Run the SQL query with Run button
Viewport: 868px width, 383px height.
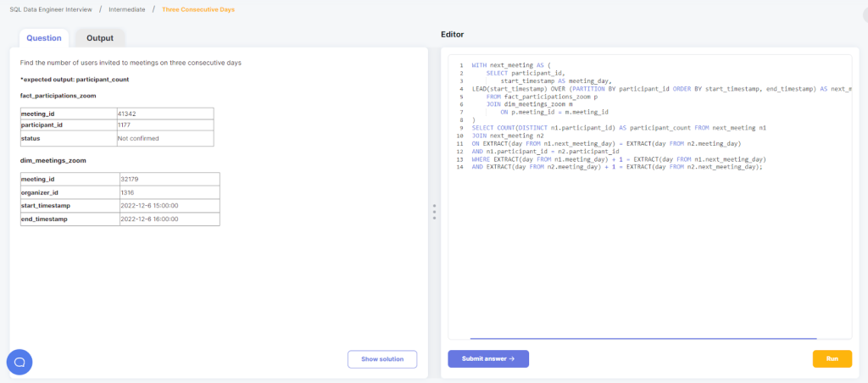832,358
